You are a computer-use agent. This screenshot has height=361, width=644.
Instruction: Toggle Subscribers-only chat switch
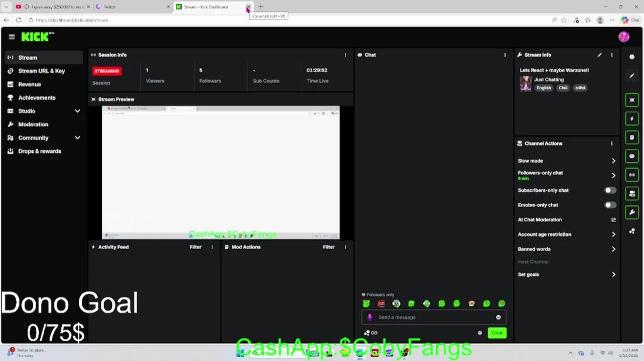(x=610, y=191)
